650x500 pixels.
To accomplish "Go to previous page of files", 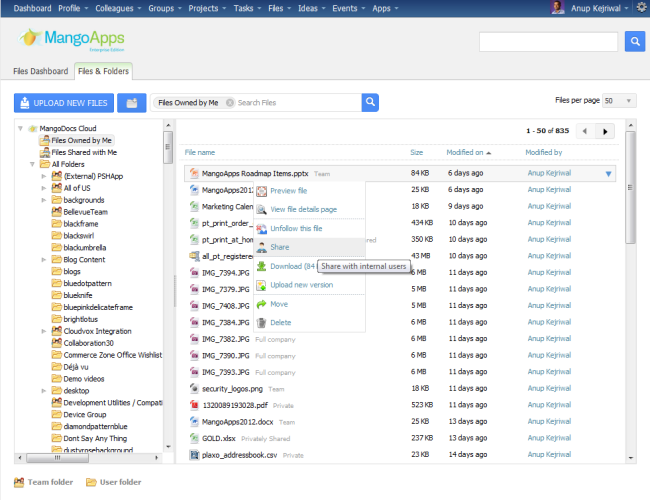I will pos(585,131).
